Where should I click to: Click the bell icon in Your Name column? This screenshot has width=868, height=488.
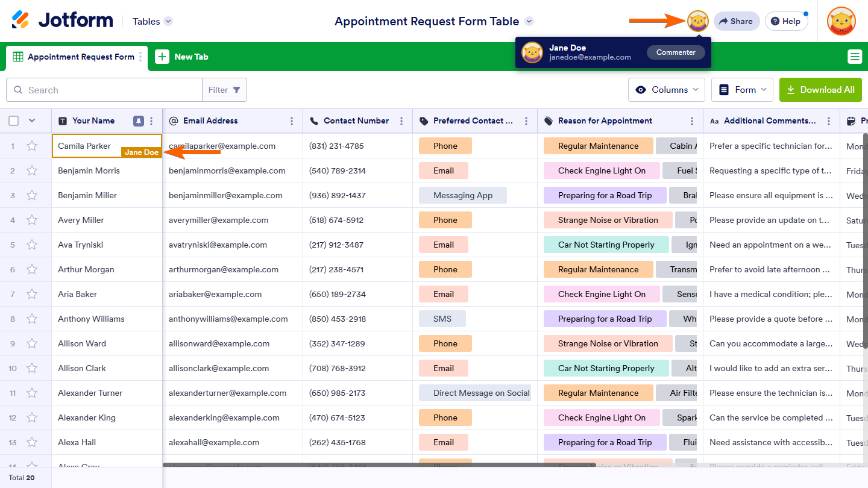[139, 121]
